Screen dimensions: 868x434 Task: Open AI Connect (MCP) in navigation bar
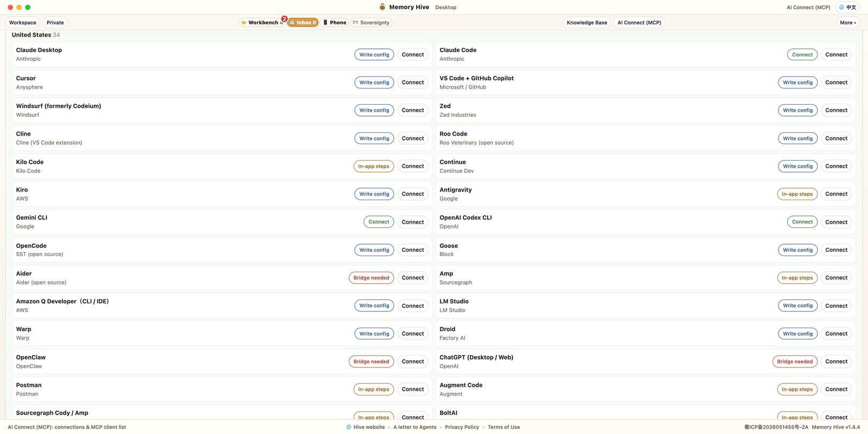coord(639,23)
